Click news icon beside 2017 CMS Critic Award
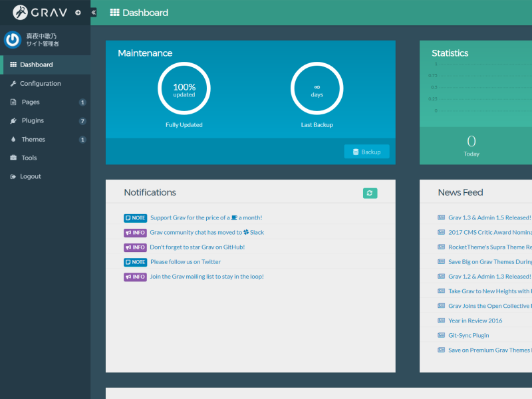Screen dimensions: 532x399 coord(441,232)
